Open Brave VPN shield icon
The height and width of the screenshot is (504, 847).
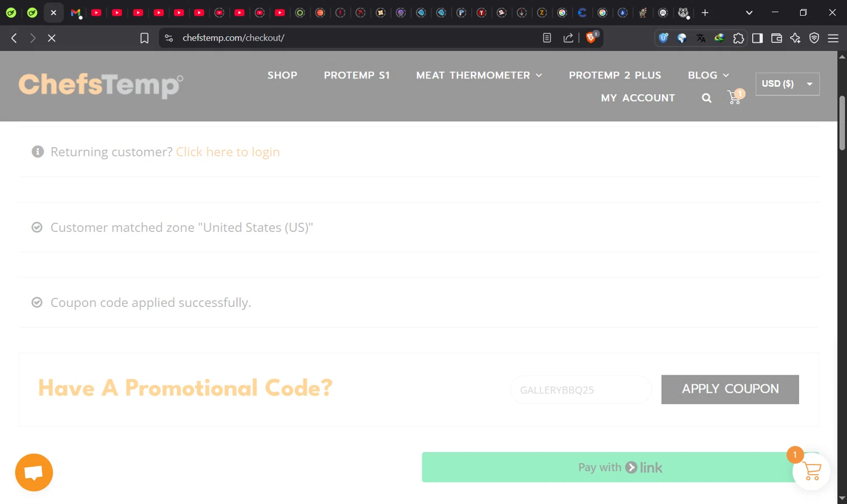(x=814, y=38)
